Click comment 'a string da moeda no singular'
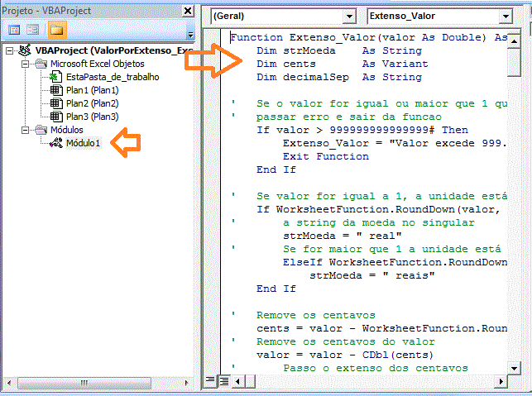Image resolution: width=532 pixels, height=396 pixels. click(379, 222)
